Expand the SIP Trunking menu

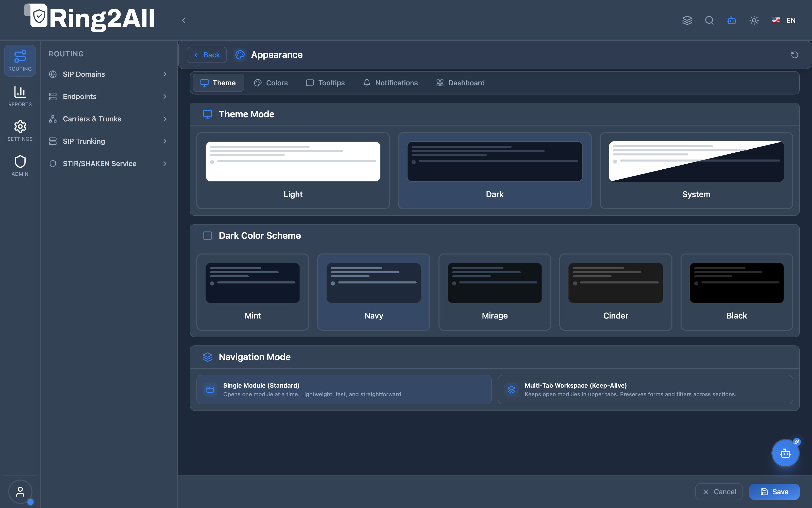pos(108,141)
